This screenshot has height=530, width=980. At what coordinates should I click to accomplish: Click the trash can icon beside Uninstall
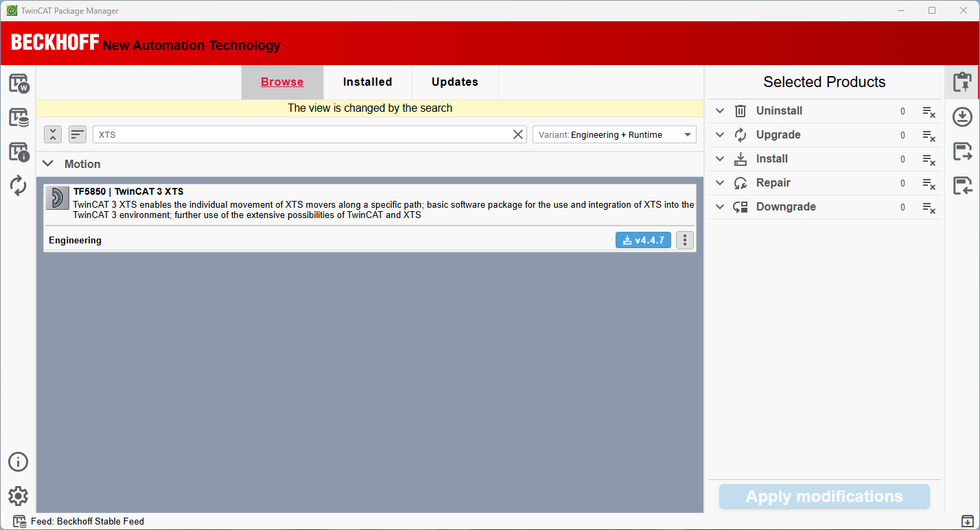click(x=740, y=111)
